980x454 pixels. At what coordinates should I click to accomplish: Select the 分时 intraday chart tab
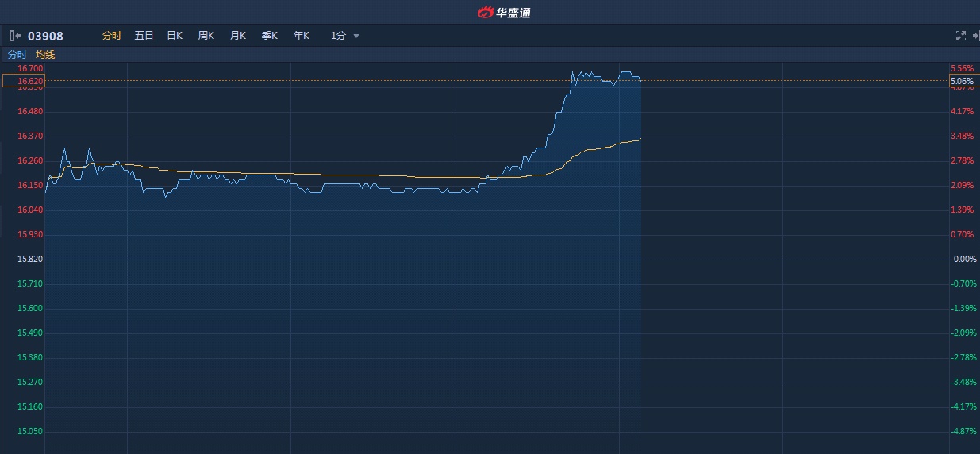coord(112,36)
